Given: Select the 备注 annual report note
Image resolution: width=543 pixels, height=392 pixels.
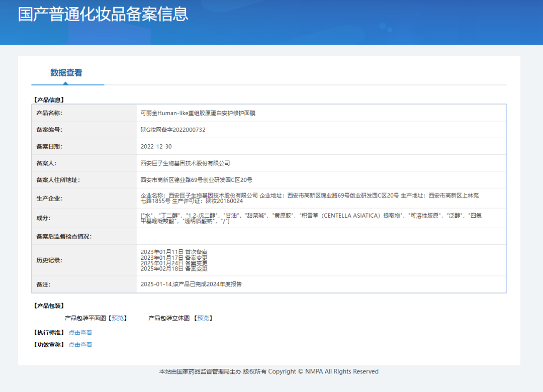Looking at the screenshot, I should [x=191, y=284].
